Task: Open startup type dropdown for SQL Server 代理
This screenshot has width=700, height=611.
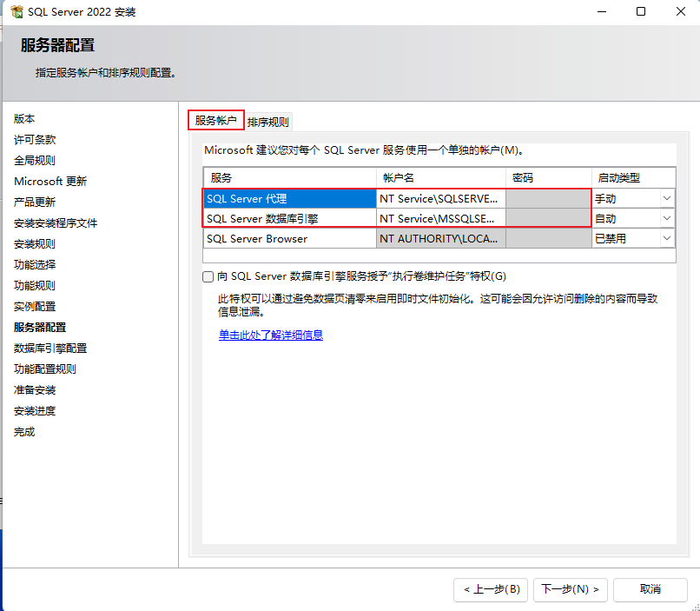Action: (666, 198)
